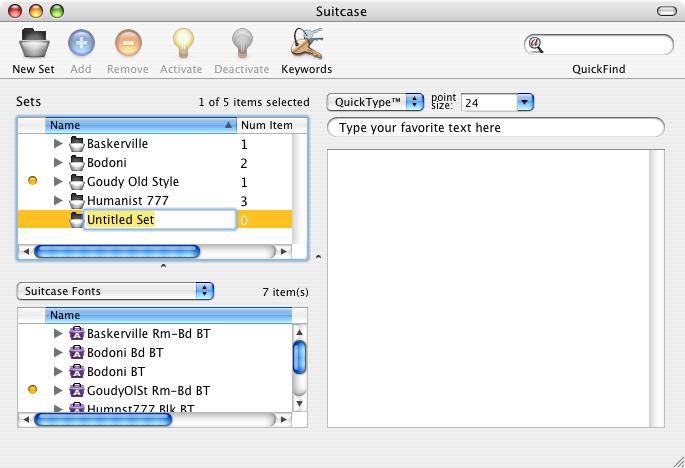
Task: Click the fonts list scroll left arrow
Action: [26, 419]
